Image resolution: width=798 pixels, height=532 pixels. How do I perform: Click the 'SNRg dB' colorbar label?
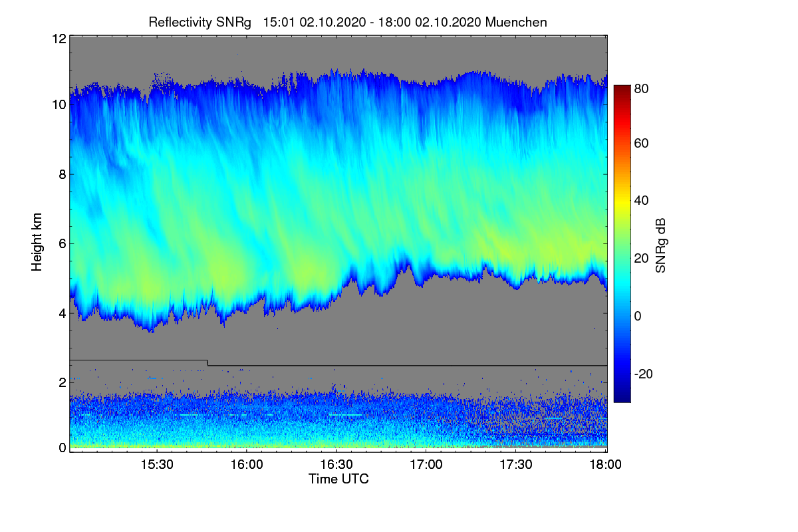click(x=660, y=244)
